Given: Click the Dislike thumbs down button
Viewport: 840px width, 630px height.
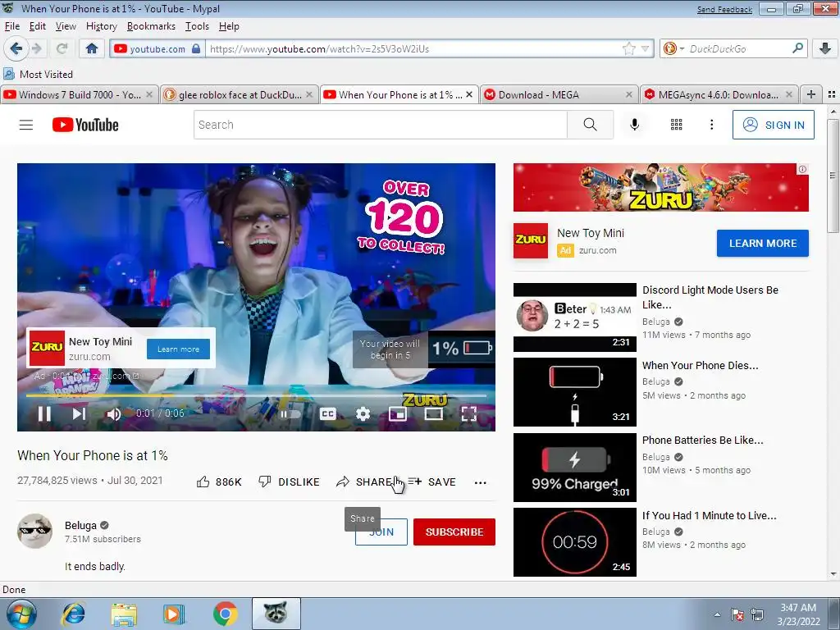Looking at the screenshot, I should click(x=289, y=482).
